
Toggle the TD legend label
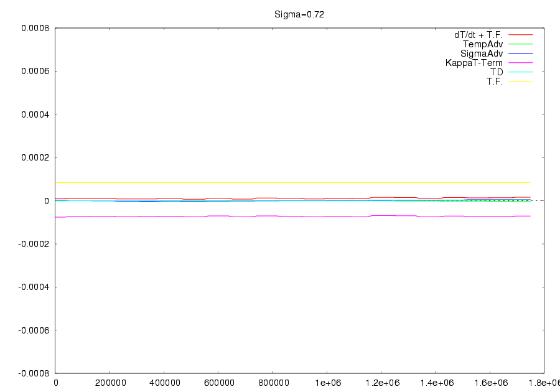point(497,72)
